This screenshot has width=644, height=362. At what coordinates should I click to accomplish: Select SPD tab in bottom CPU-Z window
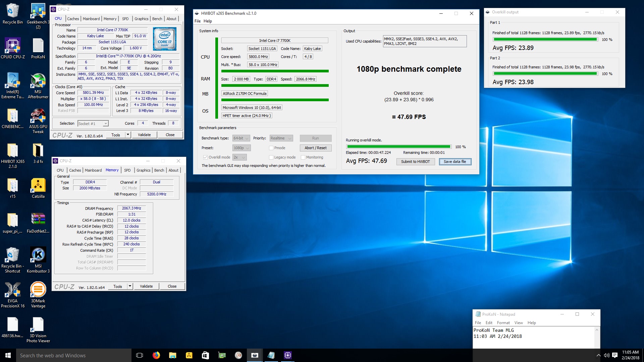coord(127,170)
